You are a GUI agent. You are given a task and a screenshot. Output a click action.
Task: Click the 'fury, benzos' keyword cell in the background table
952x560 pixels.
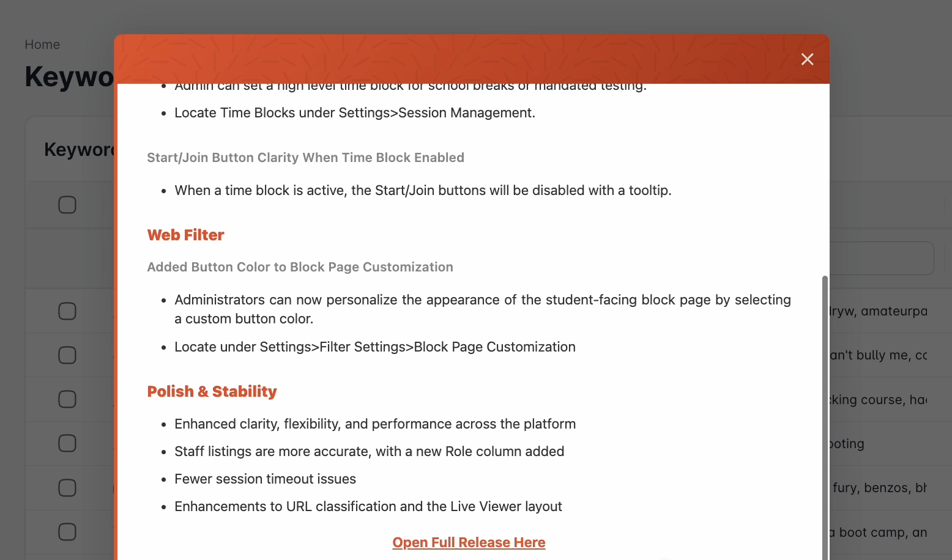pyautogui.click(x=879, y=488)
